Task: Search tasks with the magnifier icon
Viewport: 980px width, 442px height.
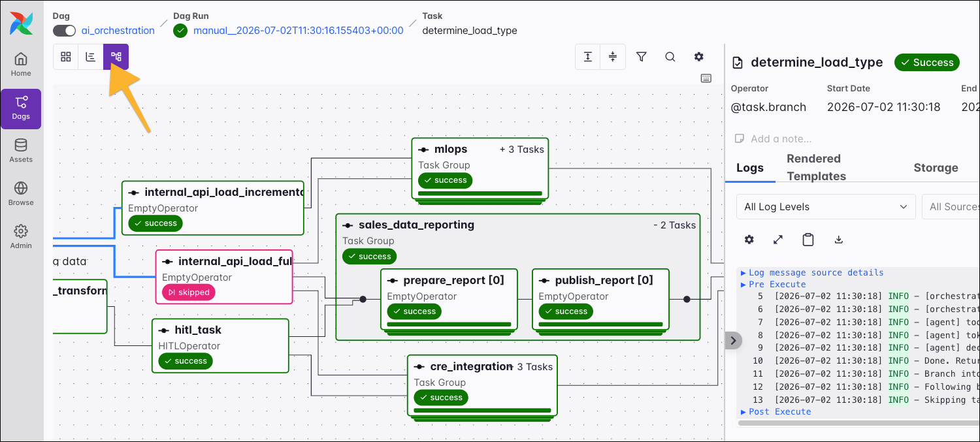Action: pyautogui.click(x=670, y=57)
